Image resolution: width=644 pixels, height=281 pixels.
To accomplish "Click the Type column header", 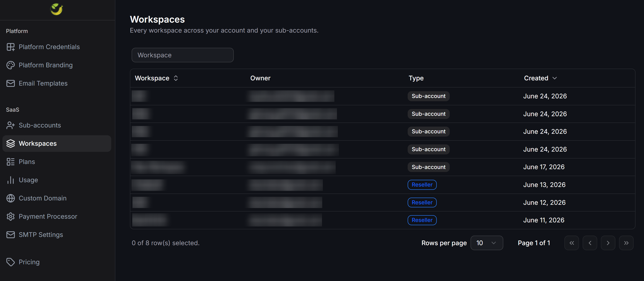I will (416, 78).
